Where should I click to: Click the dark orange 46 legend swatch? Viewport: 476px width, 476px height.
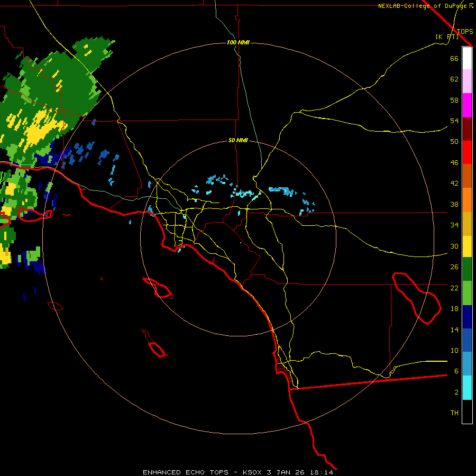[467, 176]
